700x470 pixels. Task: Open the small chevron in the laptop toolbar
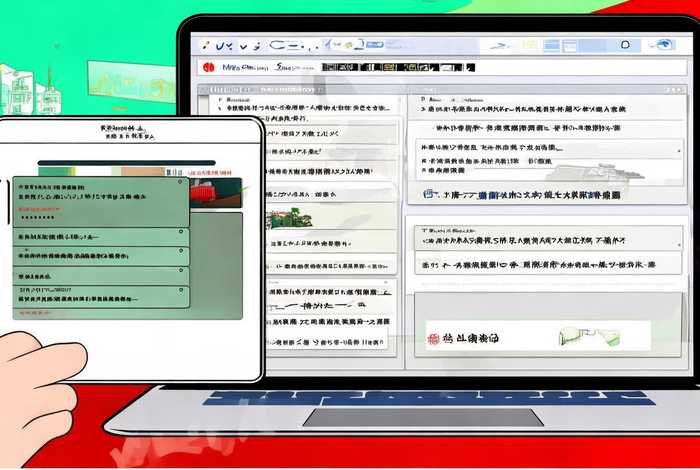pos(243,46)
